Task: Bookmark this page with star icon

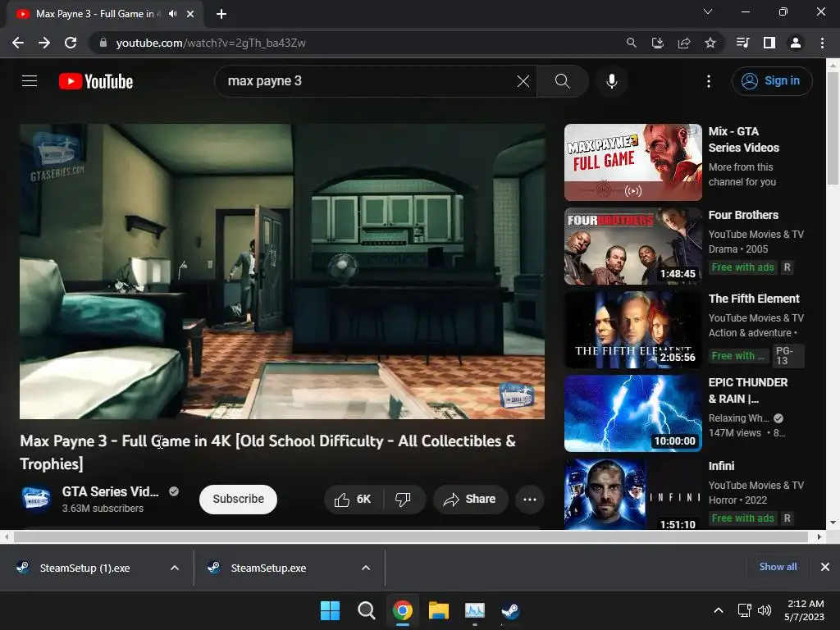Action: click(710, 43)
